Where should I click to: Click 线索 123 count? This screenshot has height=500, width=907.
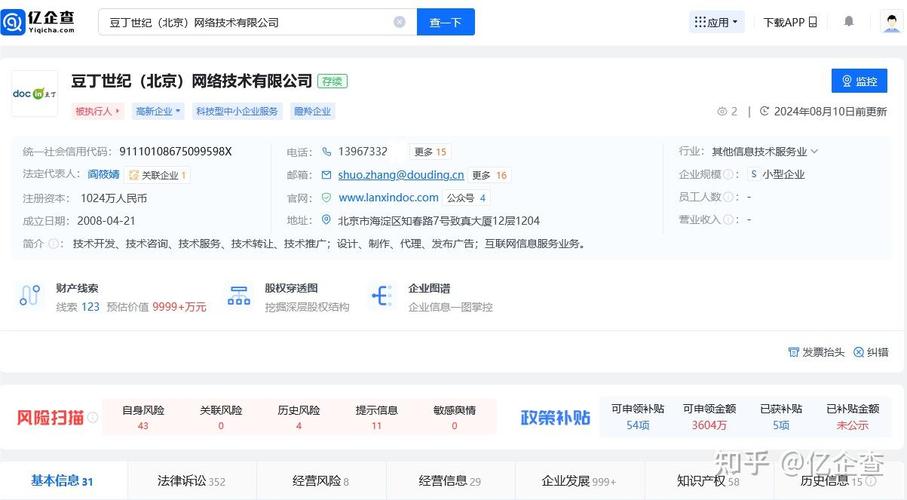tap(78, 307)
